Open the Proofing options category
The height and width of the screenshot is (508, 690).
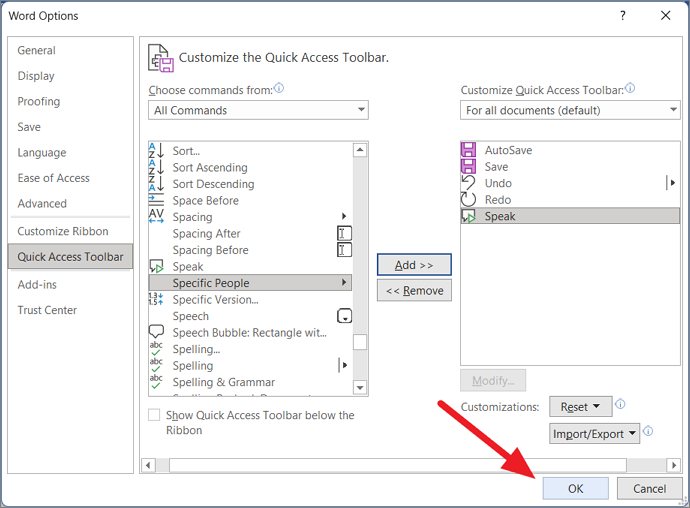click(x=39, y=101)
